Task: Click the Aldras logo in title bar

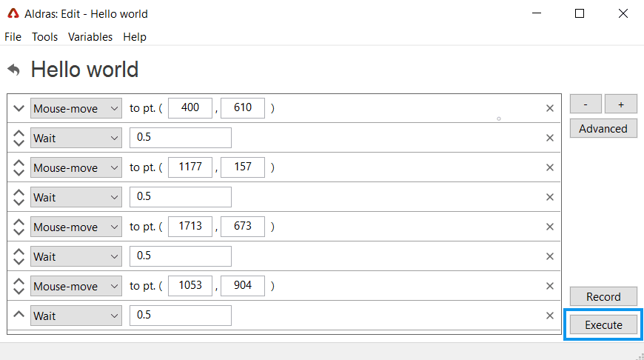Action: (13, 13)
